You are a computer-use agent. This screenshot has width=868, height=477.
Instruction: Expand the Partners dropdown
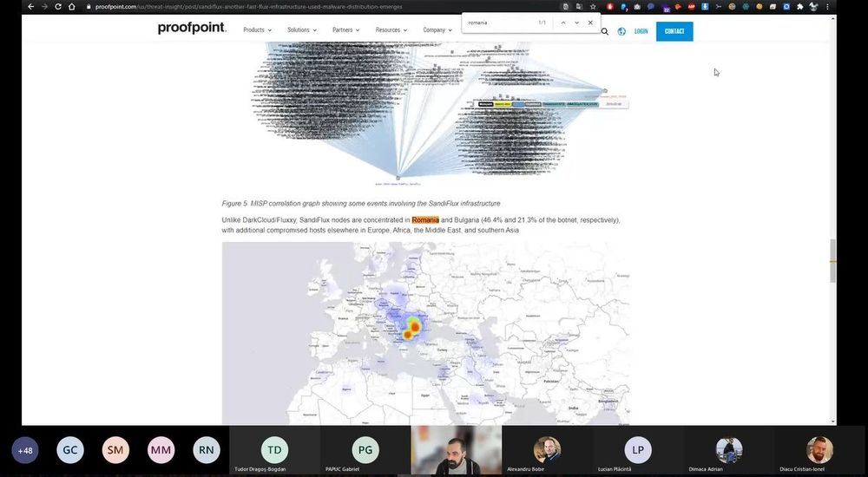coord(346,29)
